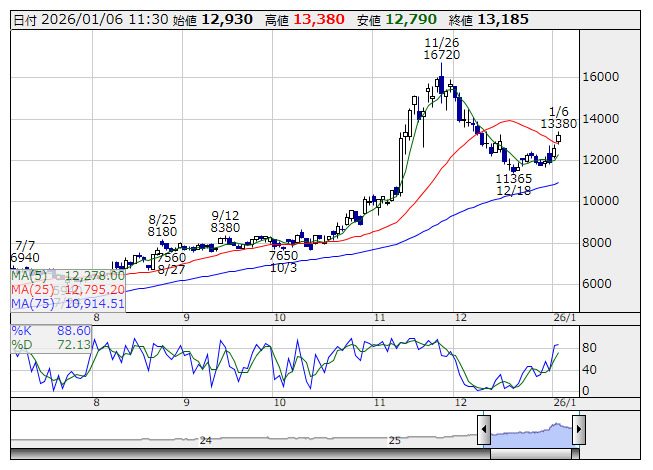Click the right range slider handle

(578, 431)
